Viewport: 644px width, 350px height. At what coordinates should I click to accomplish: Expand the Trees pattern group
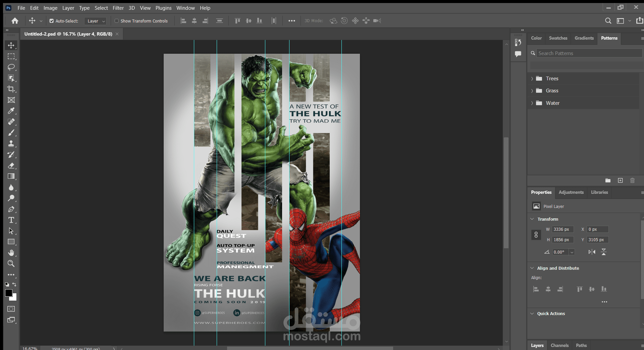[532, 79]
